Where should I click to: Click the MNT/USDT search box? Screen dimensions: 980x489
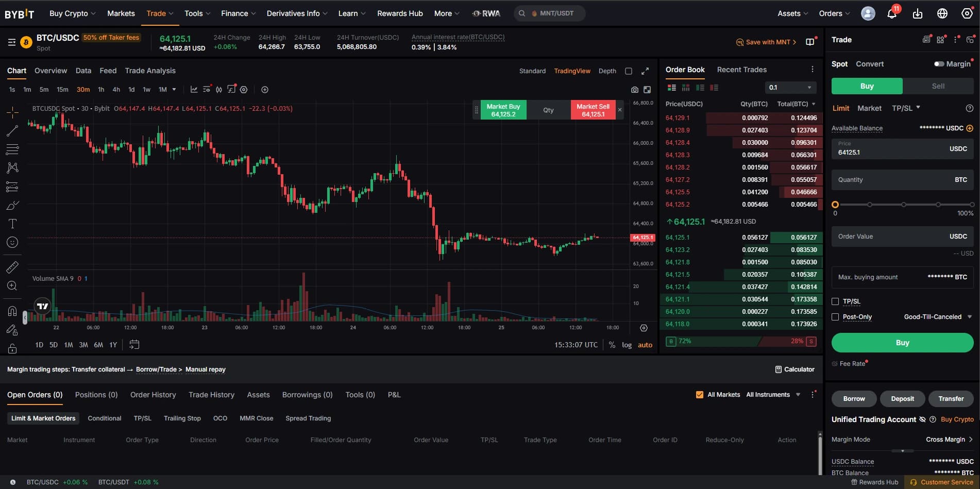[549, 13]
